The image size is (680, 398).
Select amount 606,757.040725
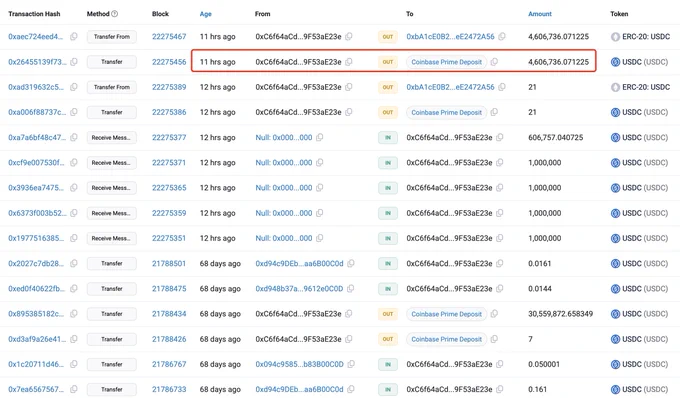(x=556, y=137)
